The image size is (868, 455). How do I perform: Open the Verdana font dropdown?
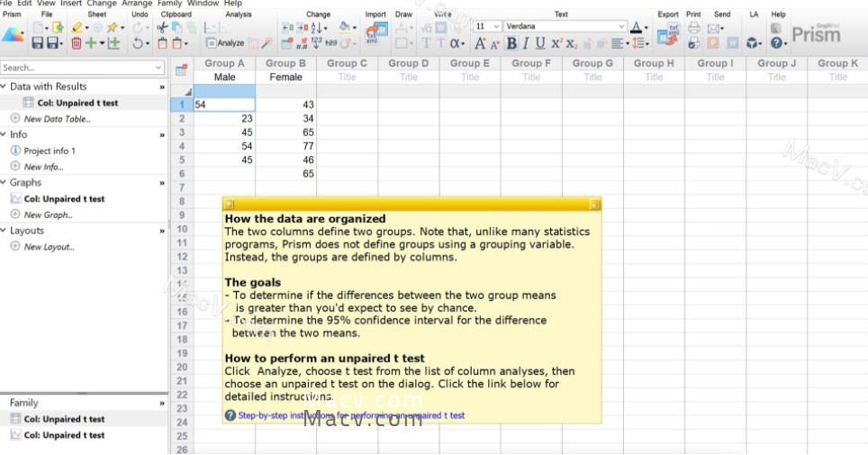click(x=621, y=26)
